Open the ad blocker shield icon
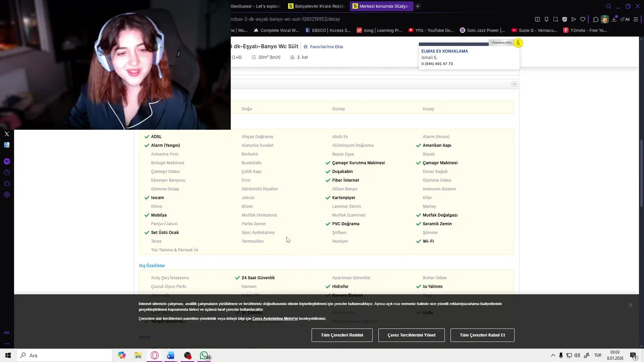This screenshot has height=362, width=644. click(565, 19)
